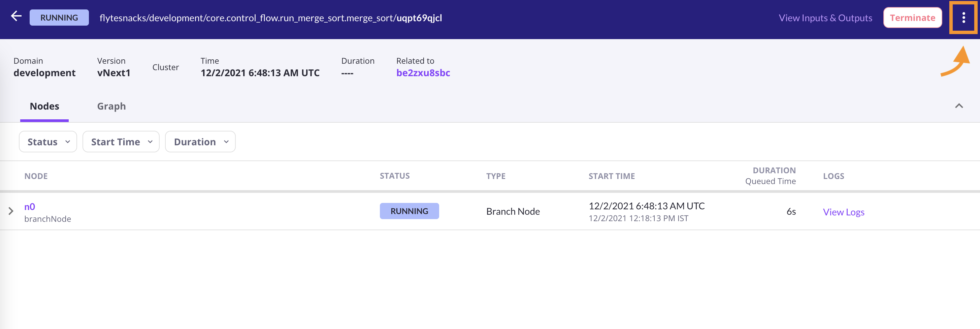Image resolution: width=980 pixels, height=329 pixels.
Task: Click the STATUS column header
Action: (394, 176)
